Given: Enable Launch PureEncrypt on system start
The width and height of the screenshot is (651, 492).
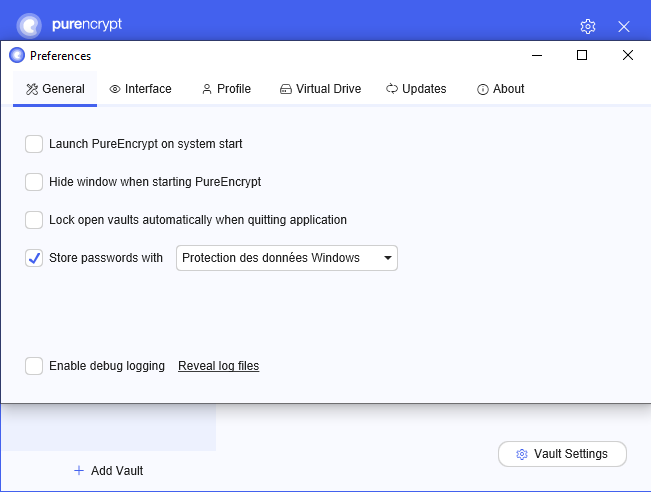Looking at the screenshot, I should [x=34, y=144].
